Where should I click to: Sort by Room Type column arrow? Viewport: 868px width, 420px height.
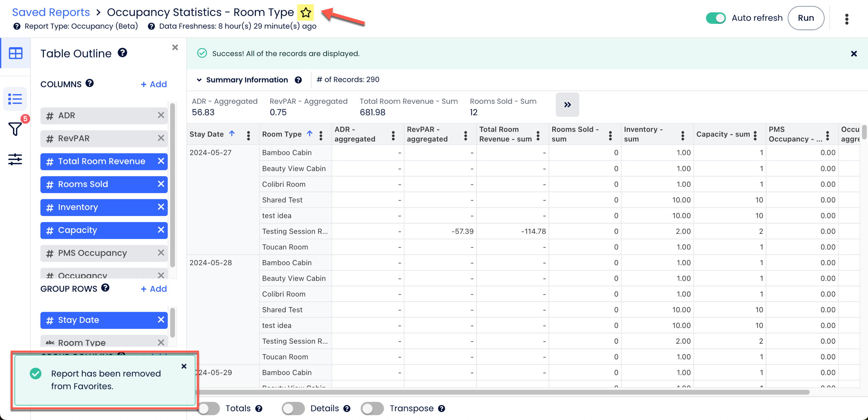pyautogui.click(x=309, y=134)
